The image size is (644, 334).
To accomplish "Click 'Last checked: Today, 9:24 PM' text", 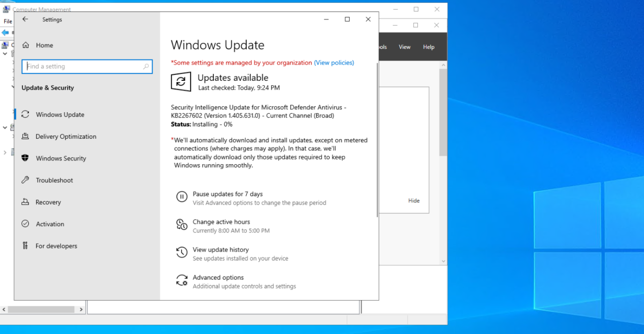I will (239, 88).
